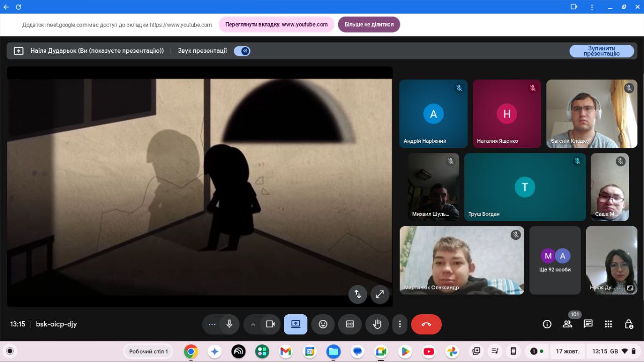Open host controls lock icon

pos(628,324)
